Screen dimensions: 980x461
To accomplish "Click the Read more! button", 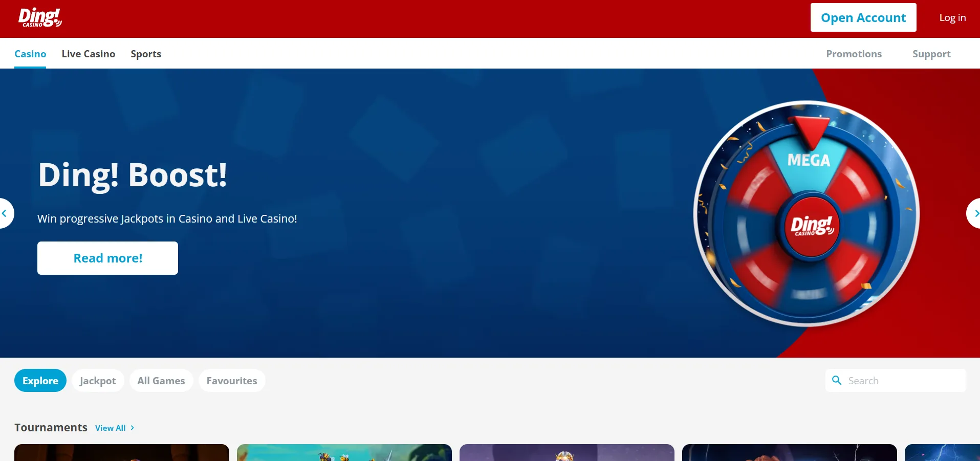I will [107, 258].
